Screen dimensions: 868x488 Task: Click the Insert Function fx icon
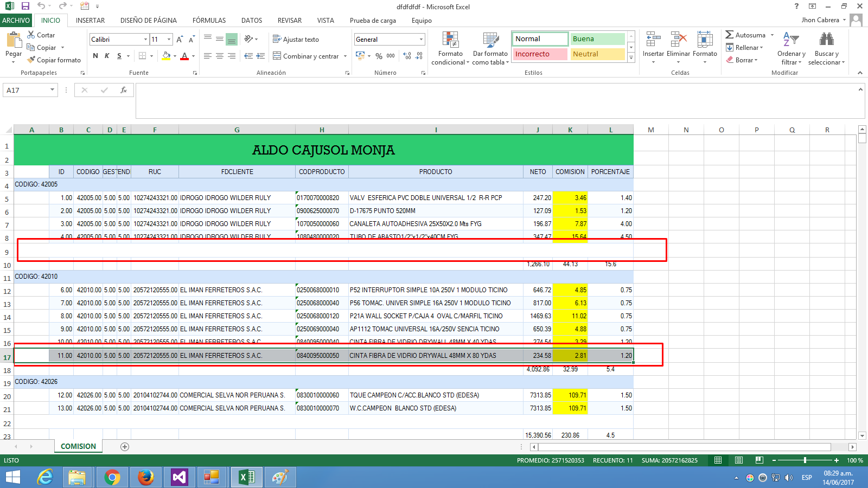click(x=124, y=90)
